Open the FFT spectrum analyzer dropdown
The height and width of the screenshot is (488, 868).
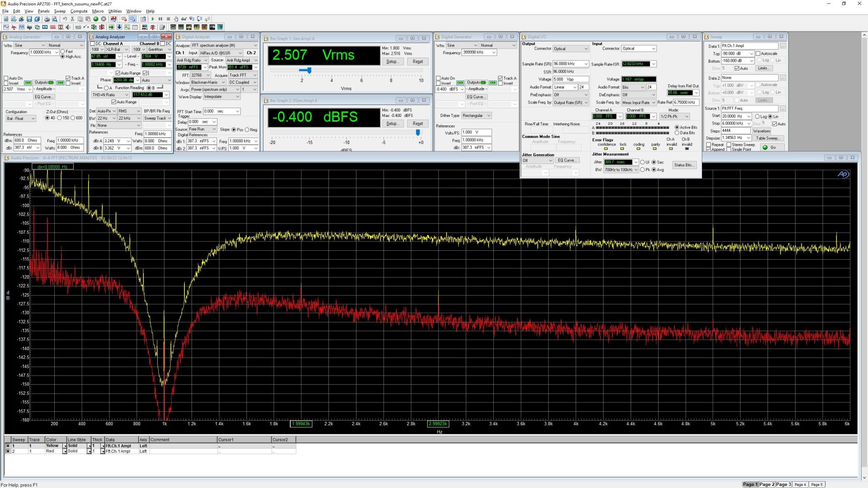coord(224,45)
